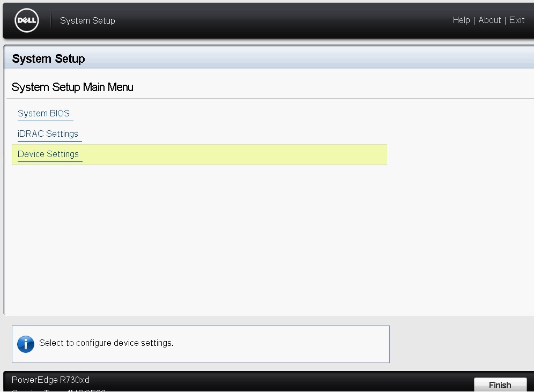Image resolution: width=534 pixels, height=392 pixels.
Task: Select the Device Settings menu item
Action: coord(199,154)
